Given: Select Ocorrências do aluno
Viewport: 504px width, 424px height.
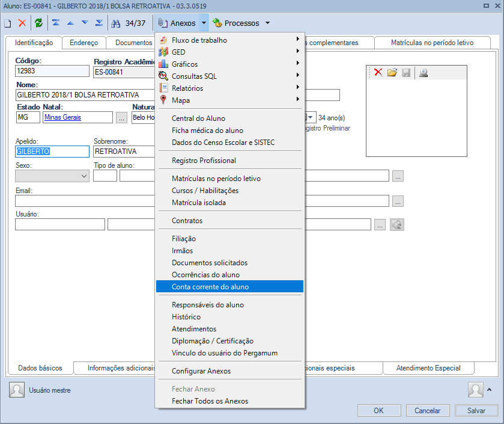Looking at the screenshot, I should (230, 275).
